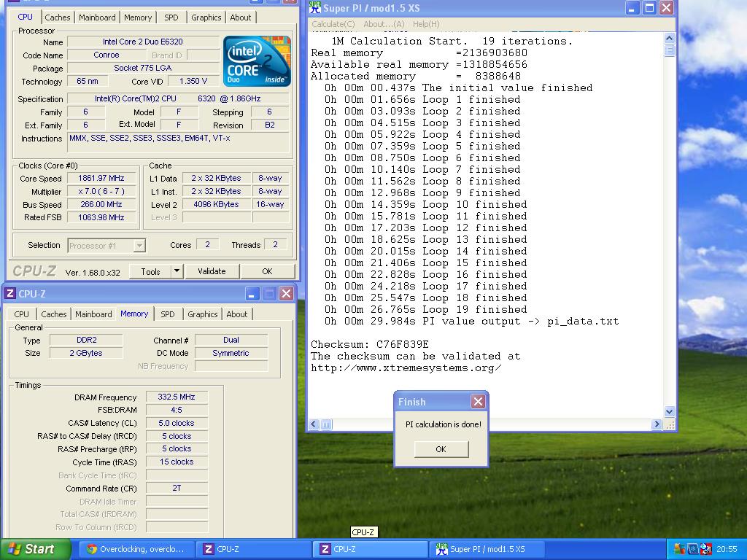
Task: Maximize the Super PI window
Action: (x=649, y=7)
